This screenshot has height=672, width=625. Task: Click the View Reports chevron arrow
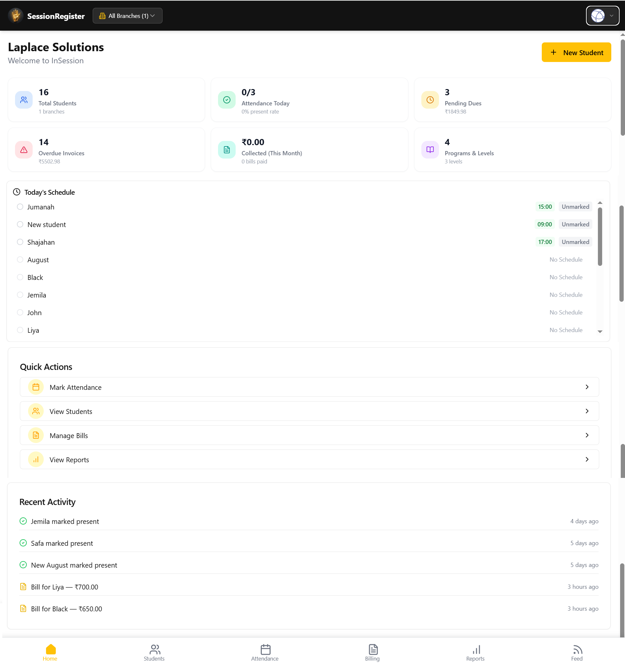pyautogui.click(x=587, y=460)
